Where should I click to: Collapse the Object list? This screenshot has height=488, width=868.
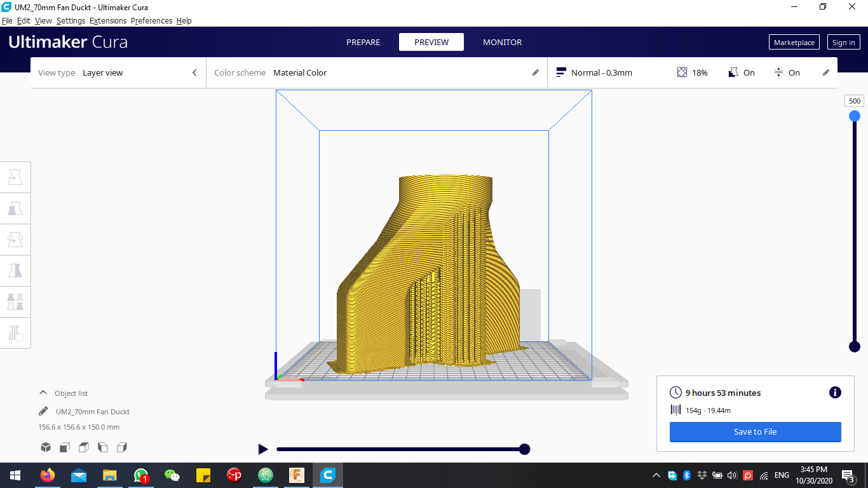[43, 393]
